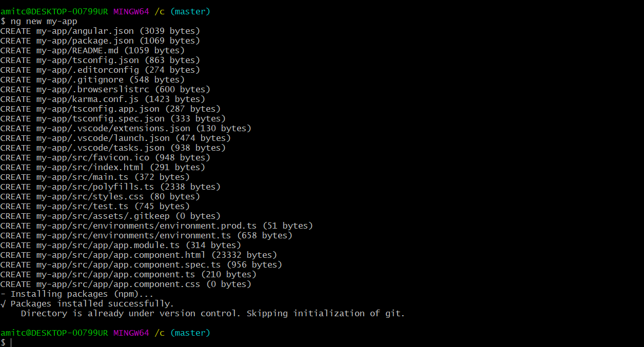Click the my-app/package.json output line
This screenshot has height=347, width=644.
[x=100, y=40]
